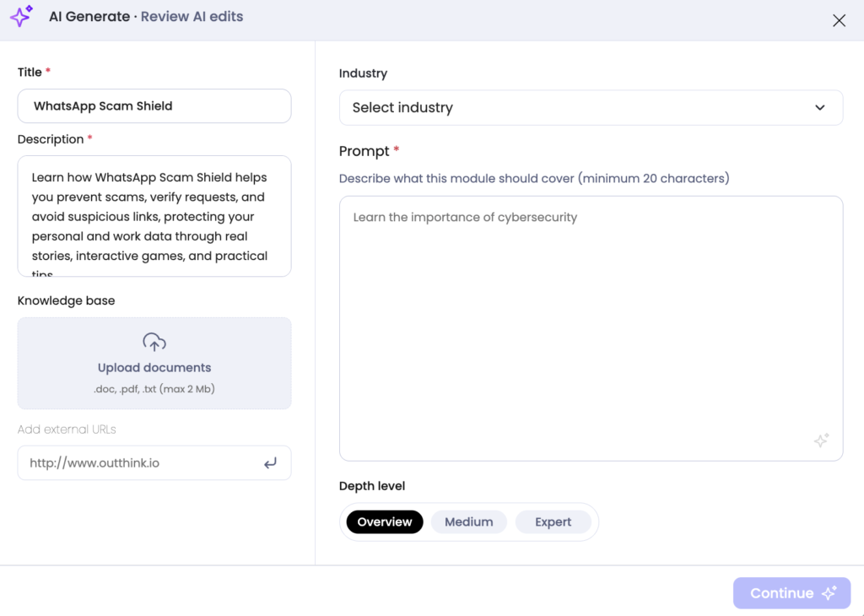Select Overview depth level
This screenshot has height=616, width=864.
click(385, 521)
